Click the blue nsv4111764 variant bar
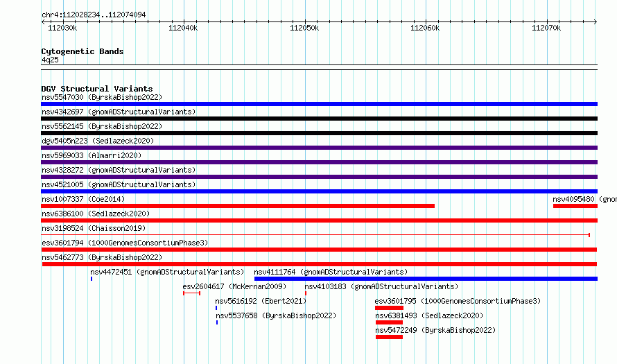The height and width of the screenshot is (364, 617). (x=426, y=279)
